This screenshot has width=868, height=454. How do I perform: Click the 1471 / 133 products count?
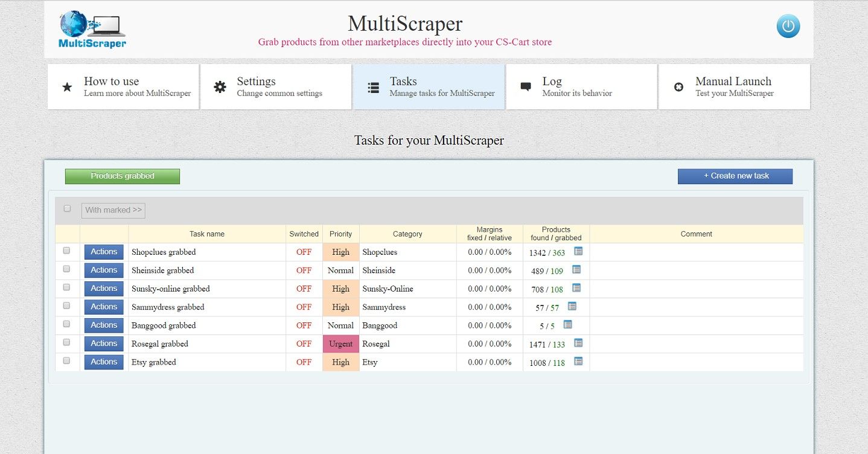(x=547, y=345)
